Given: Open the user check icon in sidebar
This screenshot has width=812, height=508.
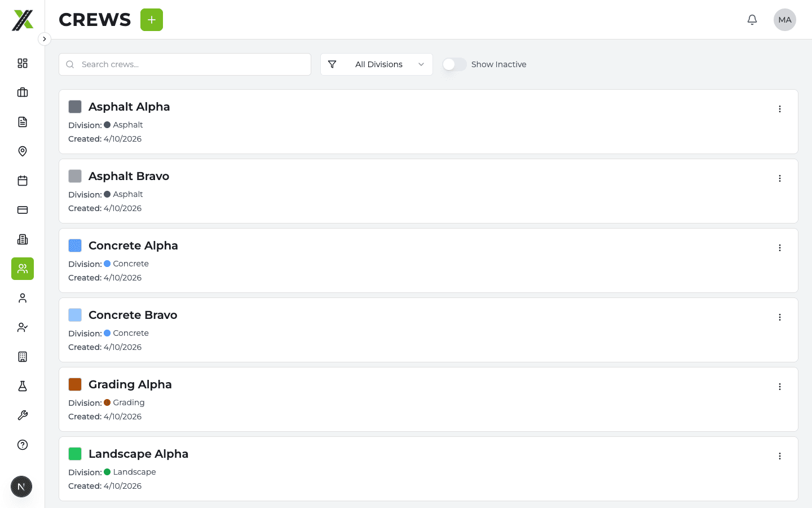Looking at the screenshot, I should click(23, 327).
